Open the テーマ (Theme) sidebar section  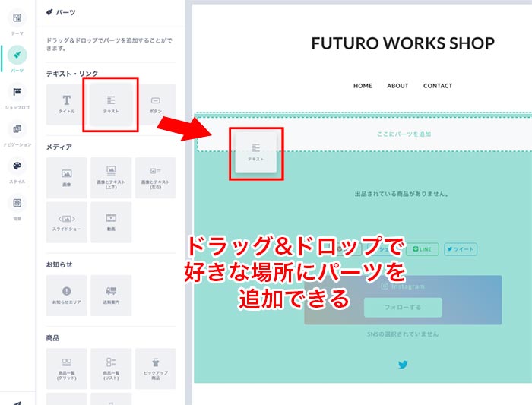coord(17,21)
